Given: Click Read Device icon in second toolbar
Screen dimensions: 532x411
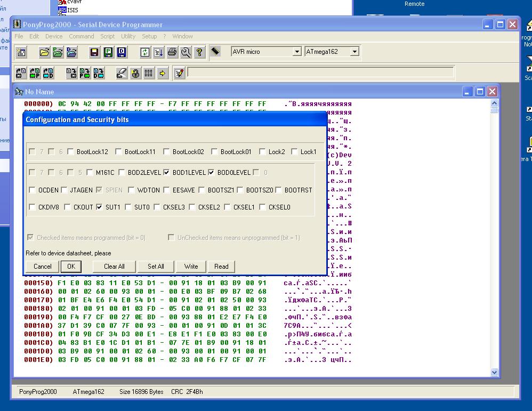Looking at the screenshot, I should click(x=21, y=73).
